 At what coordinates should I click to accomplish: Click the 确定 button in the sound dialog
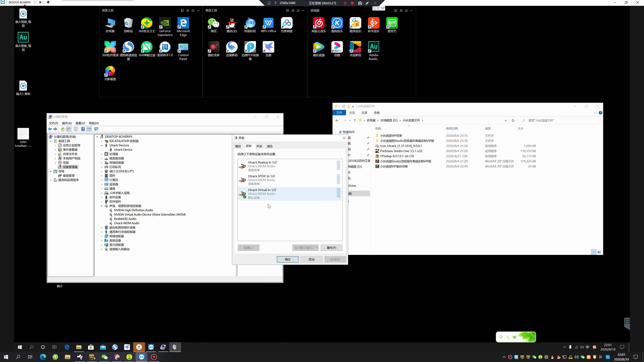tap(287, 259)
